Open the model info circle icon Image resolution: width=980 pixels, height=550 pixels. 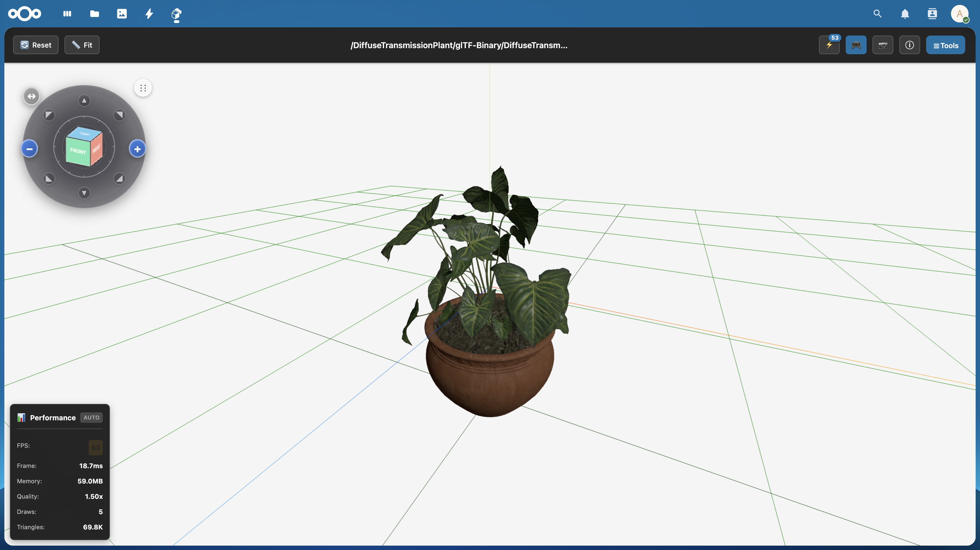[x=909, y=45]
